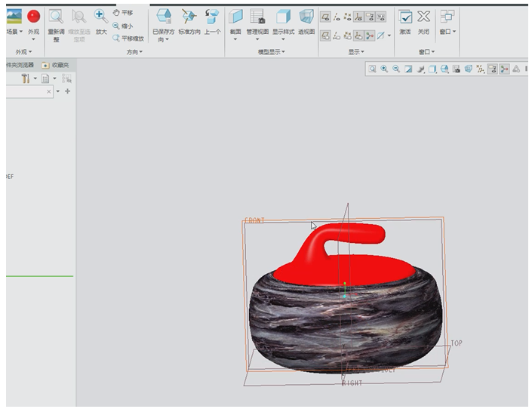
Task: Click Zoom Out icon in graphics toolbar
Action: 396,69
